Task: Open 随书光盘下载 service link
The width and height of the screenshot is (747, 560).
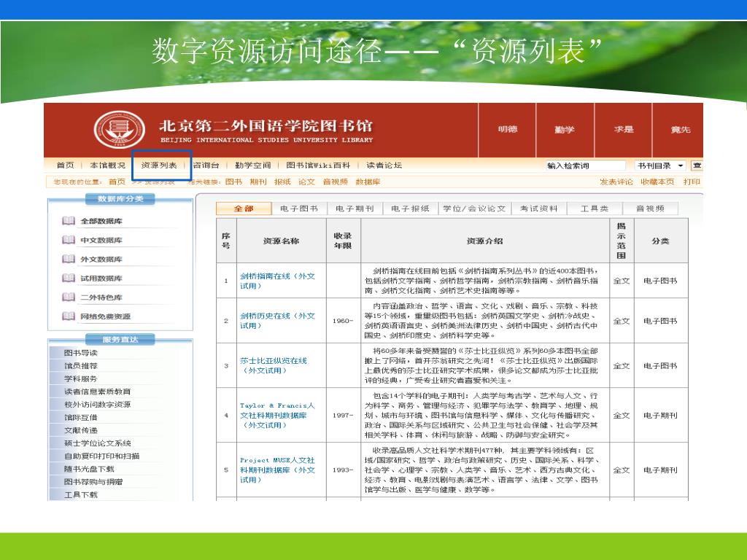Action: click(89, 469)
